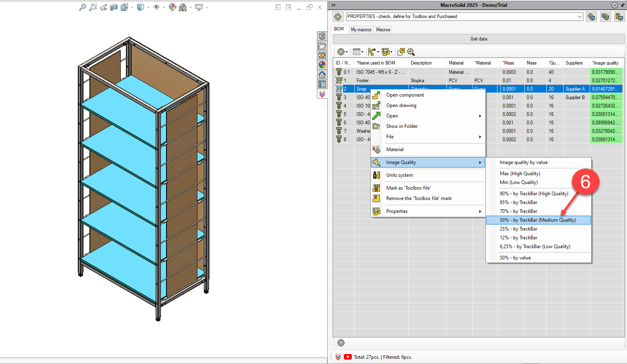Open the tree structure arrow dropdown
The image size is (627, 364).
(373, 52)
